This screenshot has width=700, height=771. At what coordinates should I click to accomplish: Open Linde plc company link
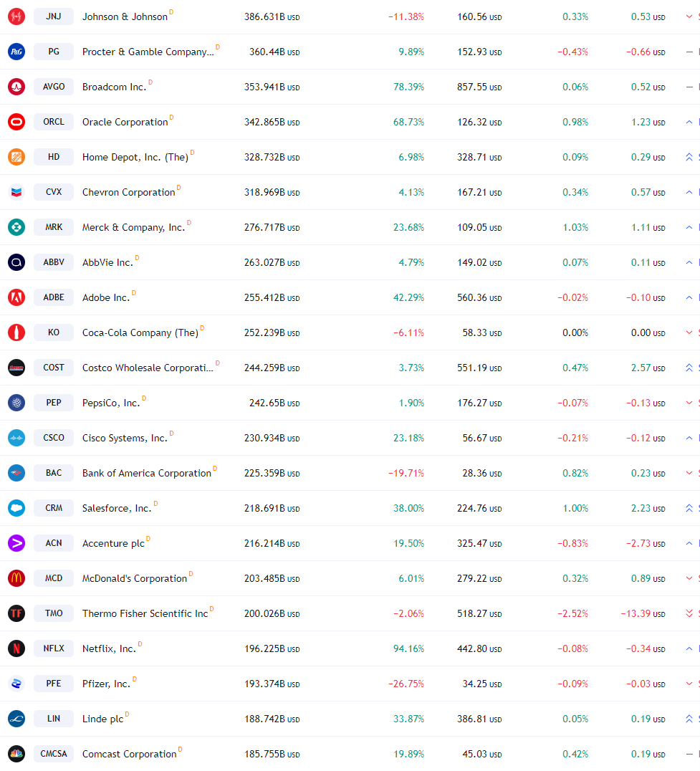point(102,719)
